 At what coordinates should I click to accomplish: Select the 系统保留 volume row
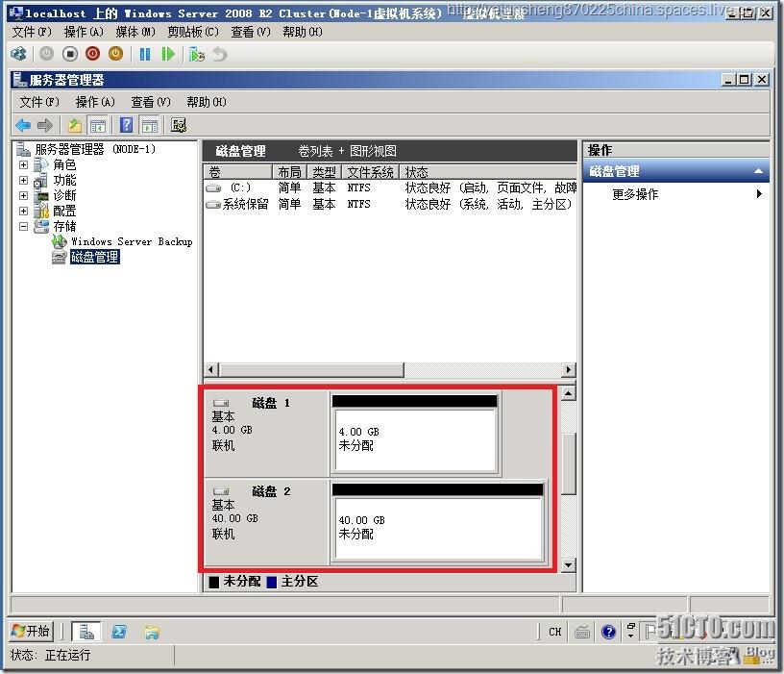coord(390,204)
